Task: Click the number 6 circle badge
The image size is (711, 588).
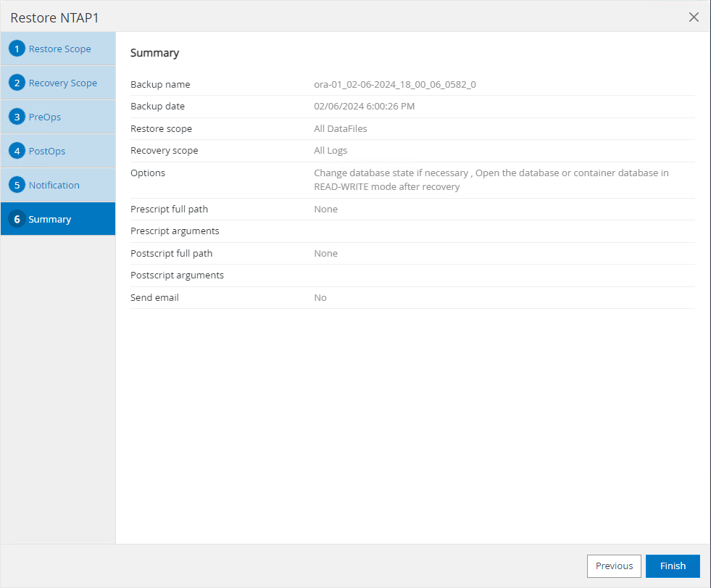Action: pyautogui.click(x=17, y=220)
